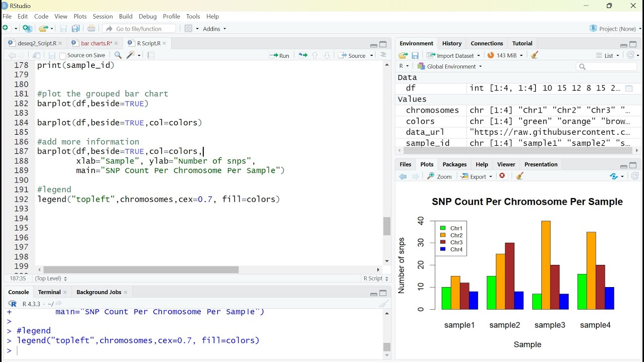Toggle the Source on Save checkbox
Screen dimensions: 644x362
click(63, 56)
